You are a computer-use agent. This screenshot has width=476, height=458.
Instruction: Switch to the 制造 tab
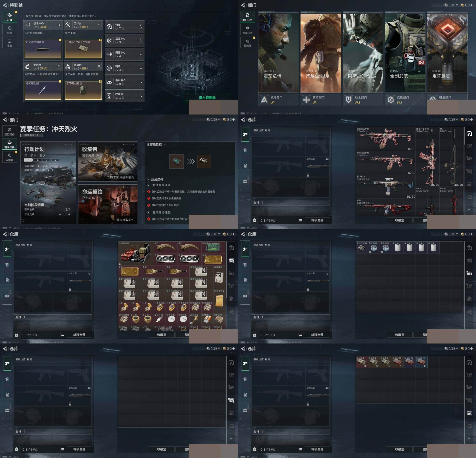[10, 30]
